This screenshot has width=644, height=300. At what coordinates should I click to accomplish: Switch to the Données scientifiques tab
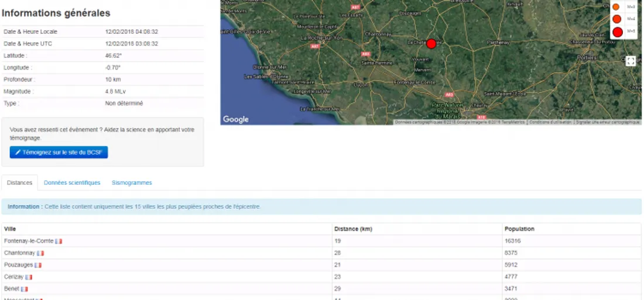[x=72, y=183]
